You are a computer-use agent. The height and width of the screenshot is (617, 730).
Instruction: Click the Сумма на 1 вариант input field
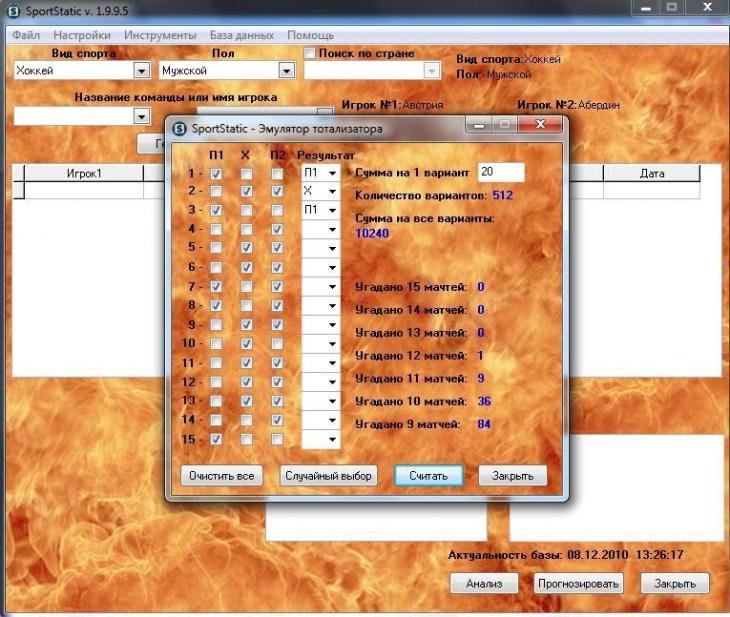(x=501, y=172)
